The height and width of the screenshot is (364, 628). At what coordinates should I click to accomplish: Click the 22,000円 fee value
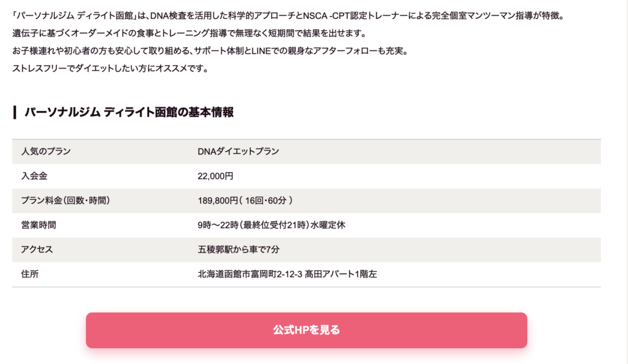click(215, 176)
